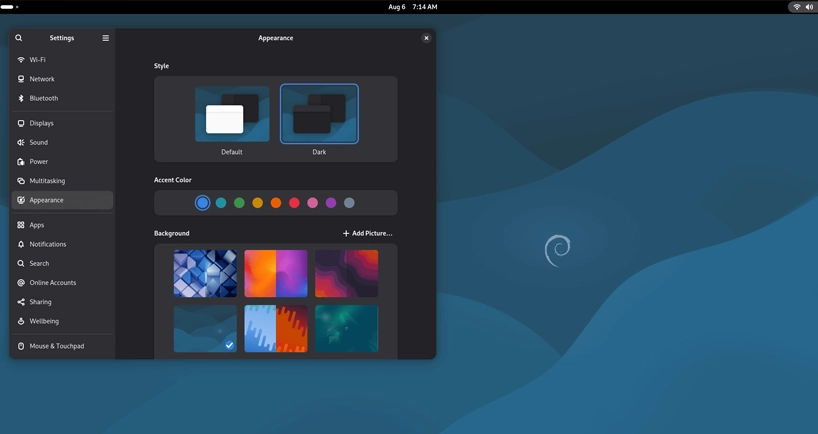Choose the blue accent color
This screenshot has width=818, height=434.
pyautogui.click(x=202, y=203)
